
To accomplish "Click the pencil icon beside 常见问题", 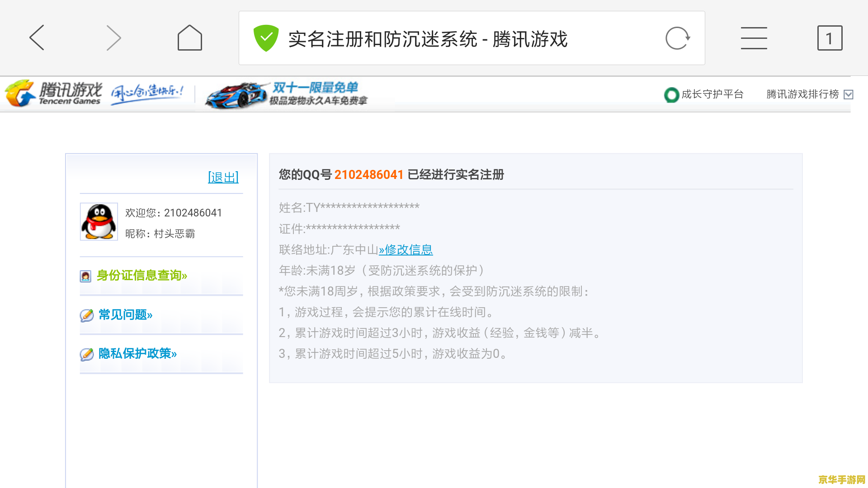I will click(x=86, y=315).
